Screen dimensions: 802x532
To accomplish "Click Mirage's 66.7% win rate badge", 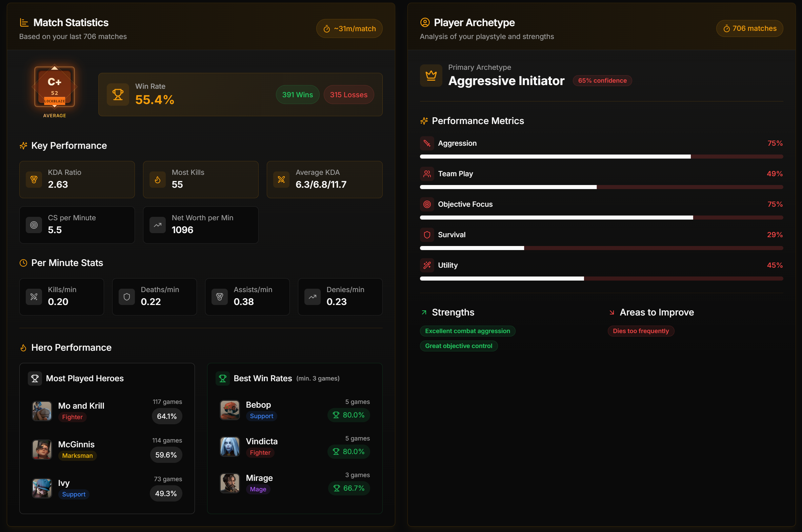I will coord(349,488).
